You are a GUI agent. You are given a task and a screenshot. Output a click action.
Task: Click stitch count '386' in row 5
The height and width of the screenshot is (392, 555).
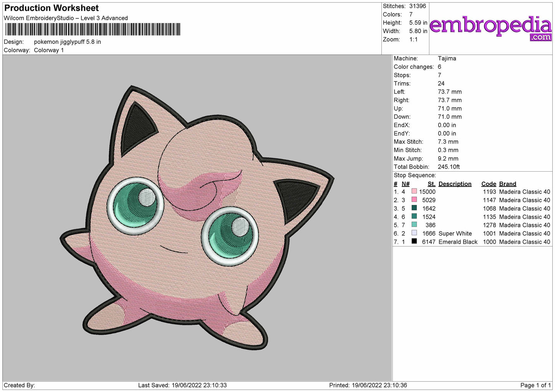click(430, 225)
